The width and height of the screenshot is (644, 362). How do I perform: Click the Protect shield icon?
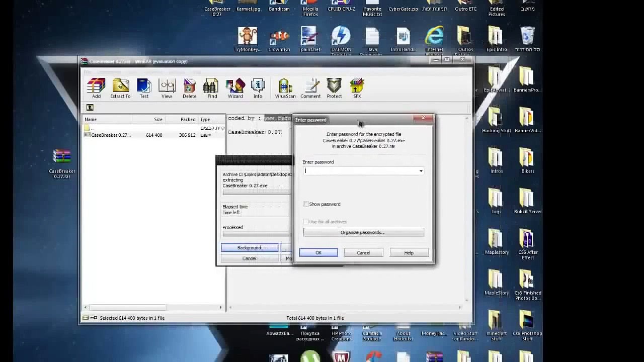pos(334,88)
